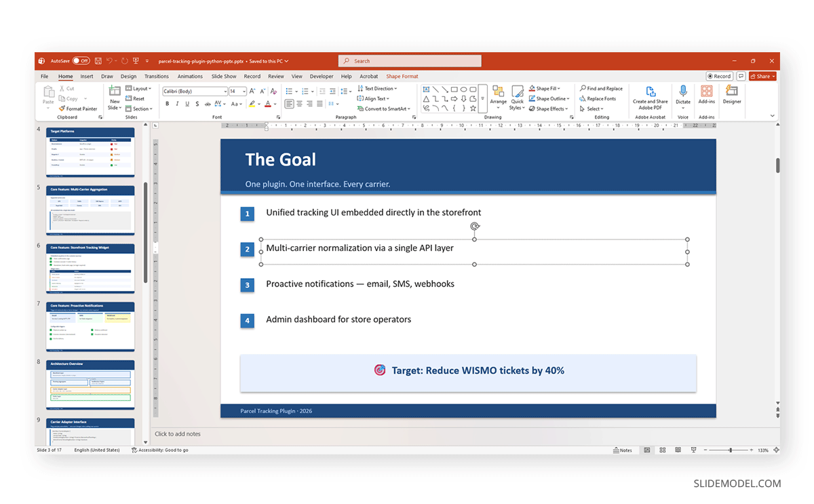Adjust the zoom slider in status bar
This screenshot has height=504, width=814.
tap(730, 450)
